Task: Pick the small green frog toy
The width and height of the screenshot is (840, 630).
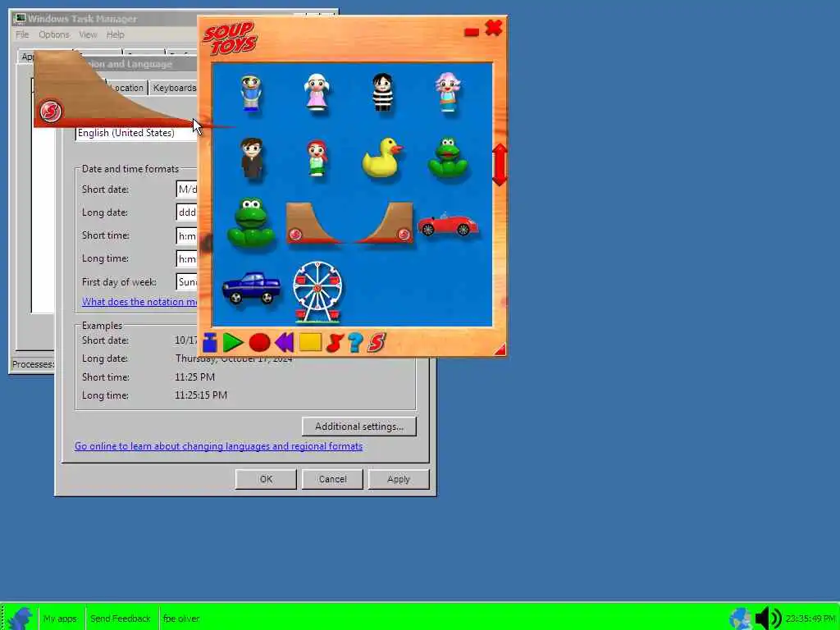Action: [x=448, y=158]
